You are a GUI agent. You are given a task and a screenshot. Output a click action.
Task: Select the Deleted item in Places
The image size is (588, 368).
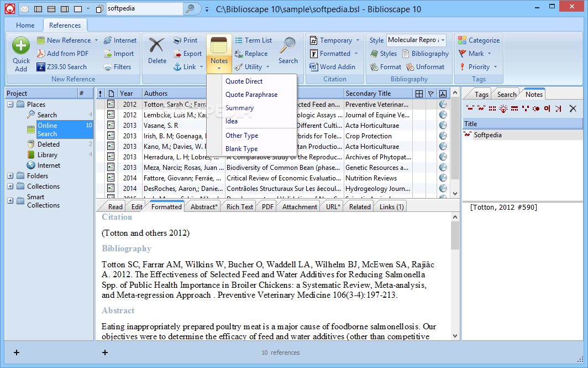[49, 144]
